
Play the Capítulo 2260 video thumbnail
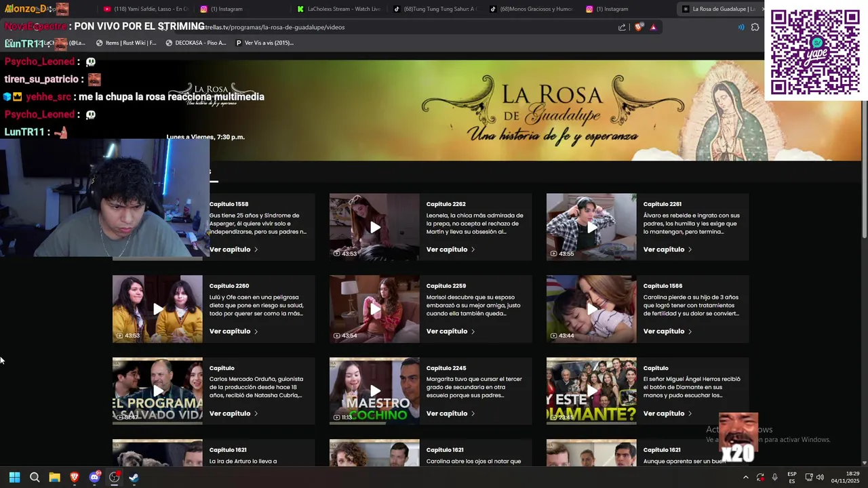pyautogui.click(x=157, y=309)
